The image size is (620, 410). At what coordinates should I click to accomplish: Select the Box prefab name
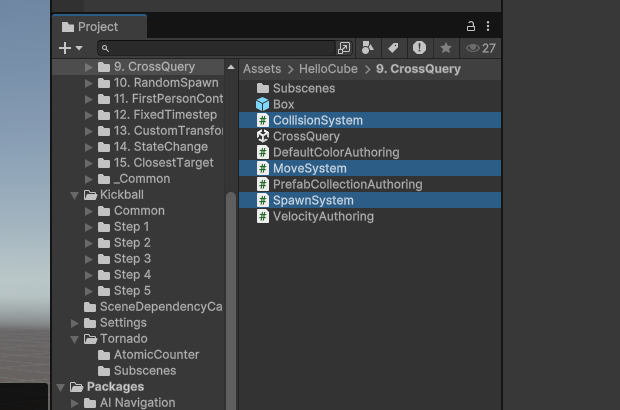284,104
